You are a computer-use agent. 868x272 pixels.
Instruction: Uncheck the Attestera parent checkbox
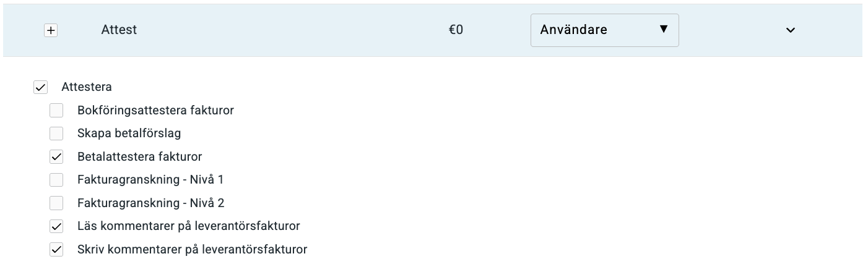click(x=41, y=88)
